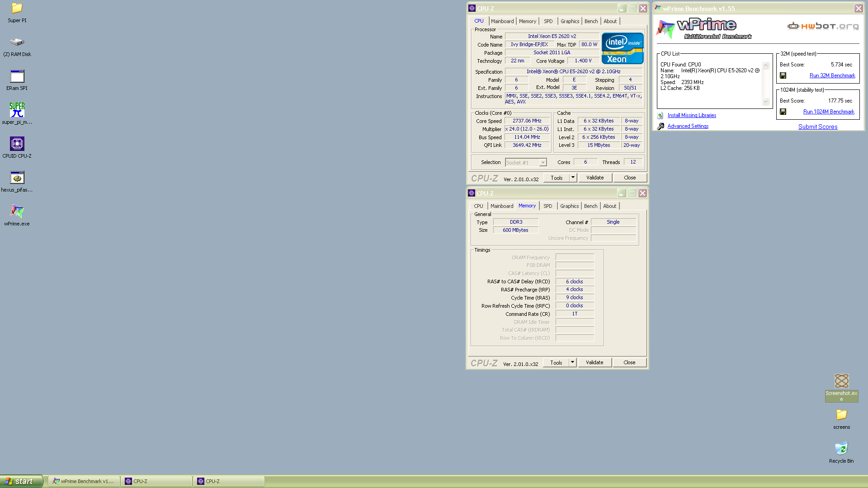The width and height of the screenshot is (868, 488).
Task: Activate first CPU-Z taskbar button
Action: click(156, 481)
